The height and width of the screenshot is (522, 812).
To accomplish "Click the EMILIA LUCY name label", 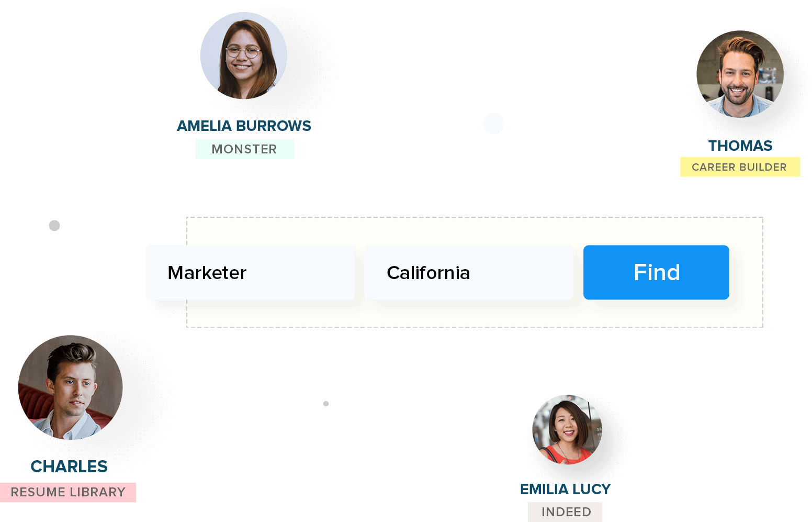I will click(x=566, y=489).
